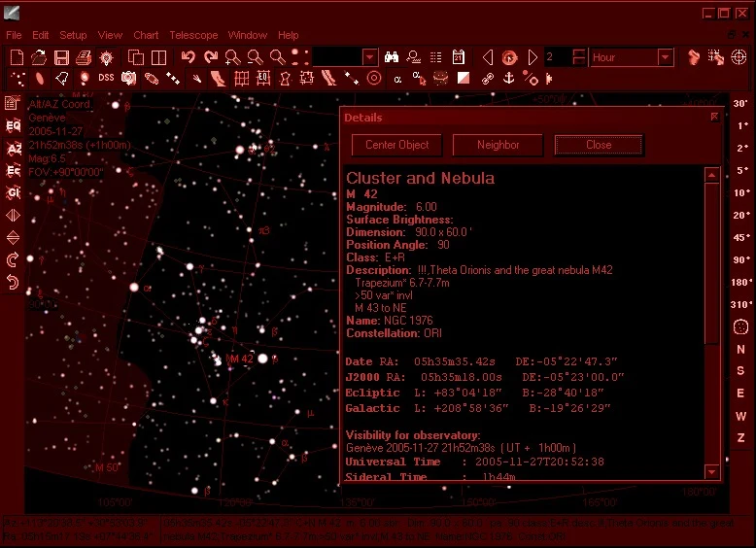Screen dimensions: 756x548
Task: Set field of view to 45°
Action: [x=741, y=238]
